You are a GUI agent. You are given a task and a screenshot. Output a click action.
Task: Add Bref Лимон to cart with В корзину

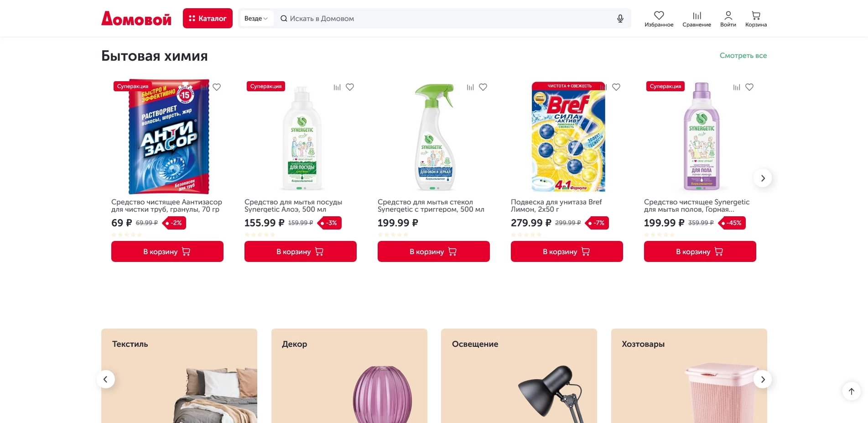[x=567, y=251]
